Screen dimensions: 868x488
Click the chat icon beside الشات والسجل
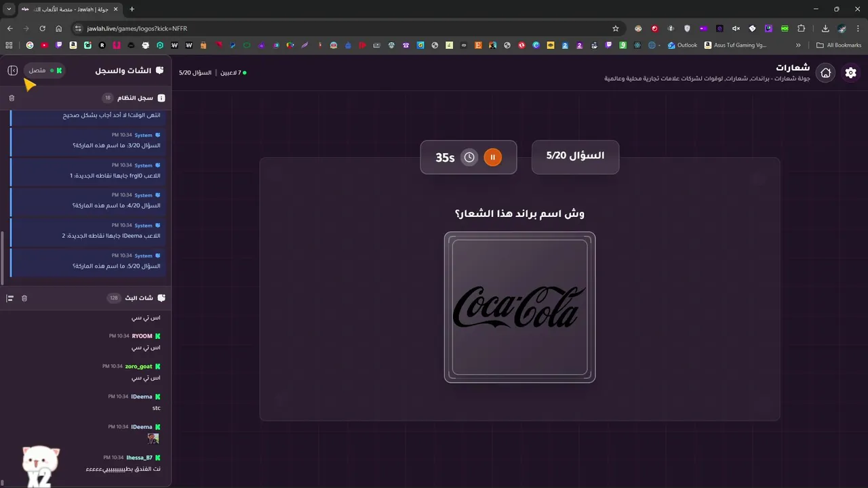tap(159, 70)
